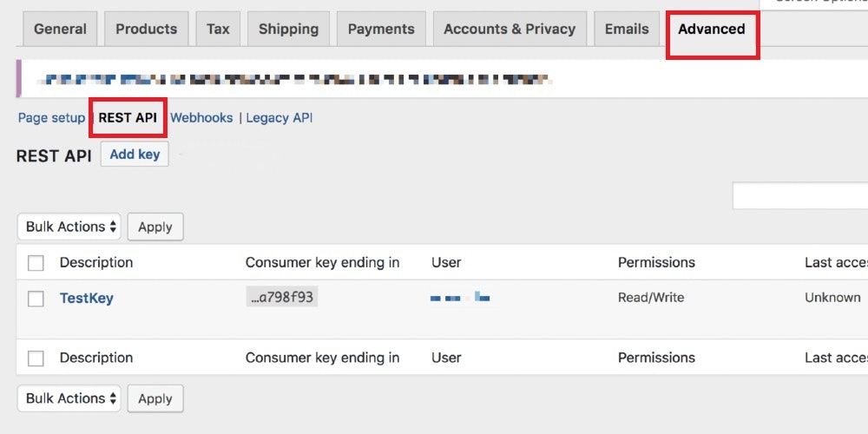Open Accounts & Privacy tab
868x434 pixels.
pos(510,30)
